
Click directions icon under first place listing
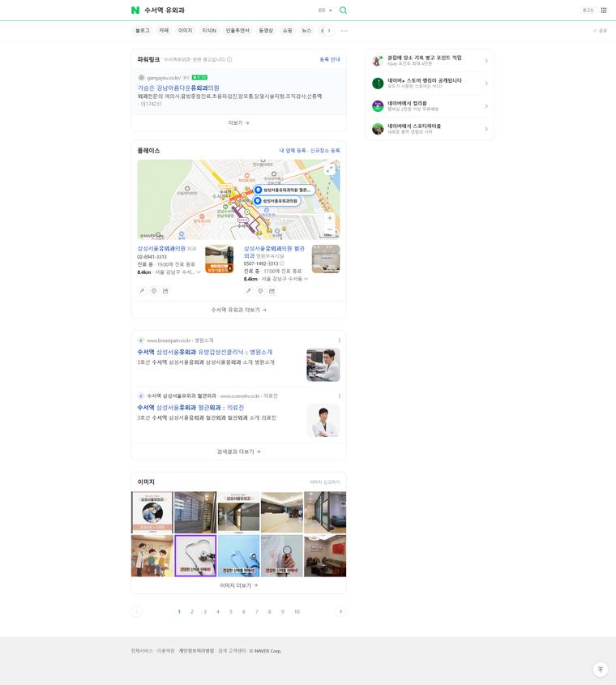(142, 290)
